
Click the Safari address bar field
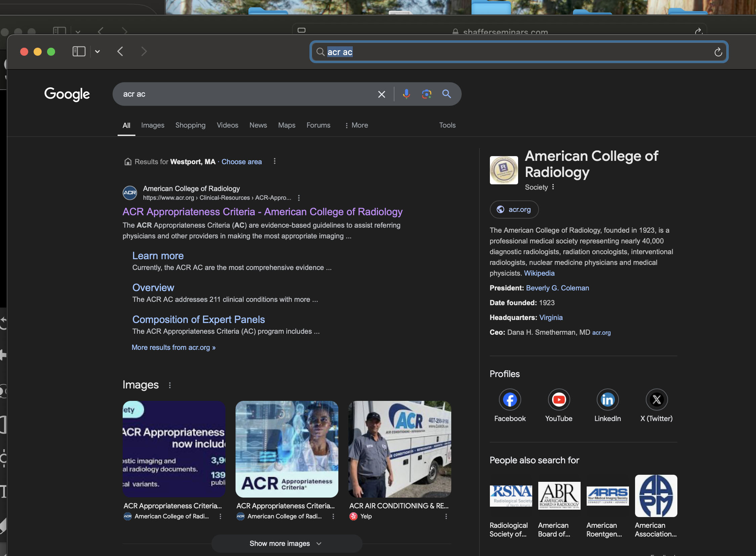(x=518, y=52)
